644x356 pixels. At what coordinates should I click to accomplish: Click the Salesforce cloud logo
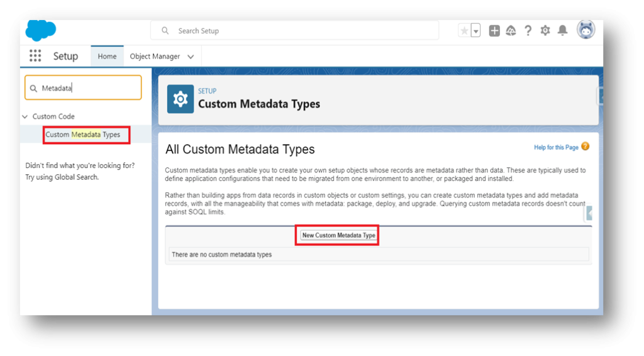coord(41,30)
